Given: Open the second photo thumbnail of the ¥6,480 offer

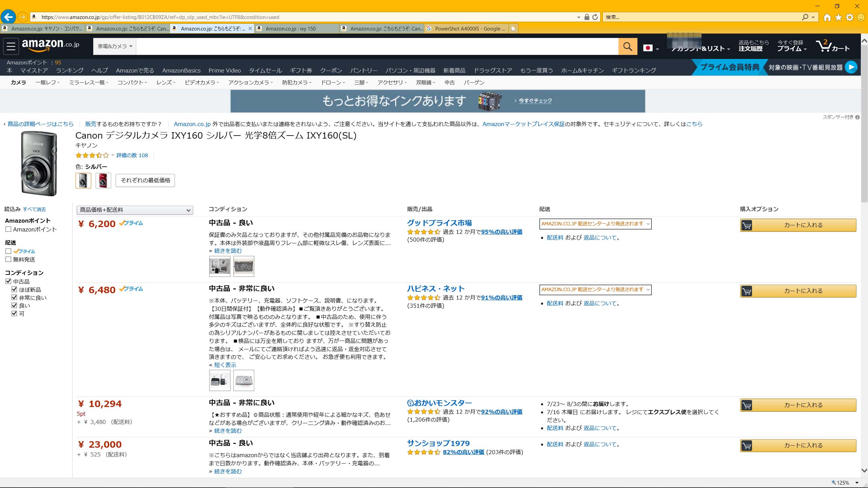Looking at the screenshot, I should click(243, 380).
